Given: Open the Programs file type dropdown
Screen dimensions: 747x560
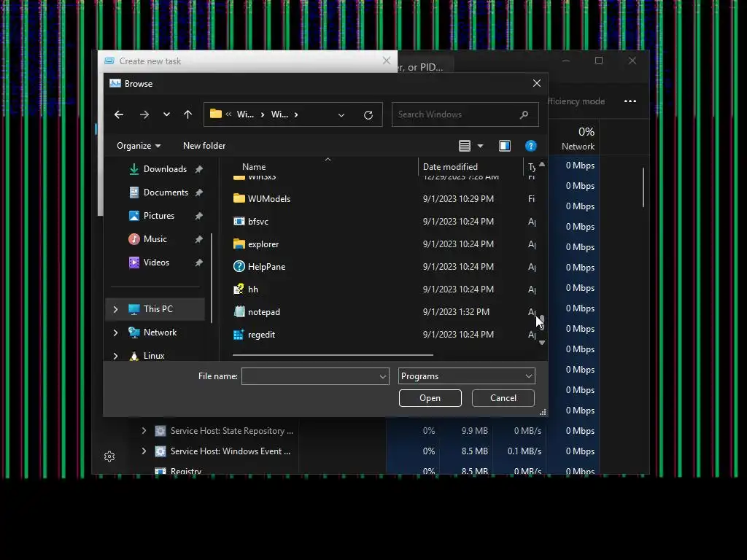Looking at the screenshot, I should 466,376.
